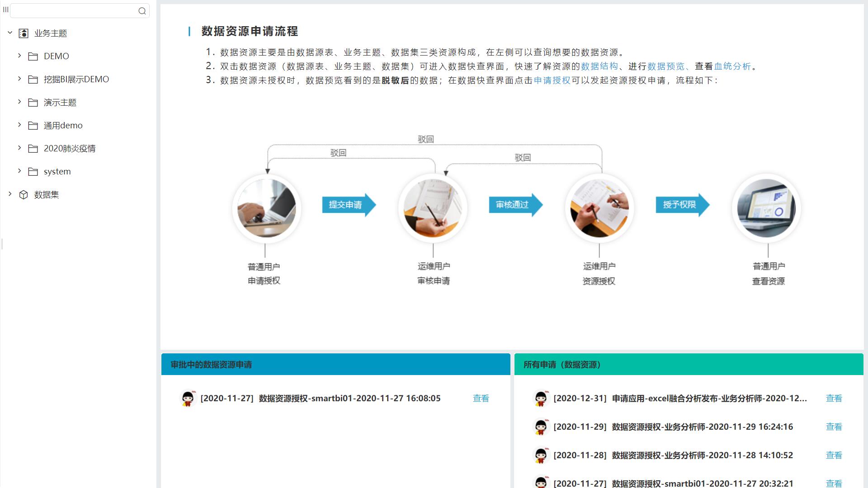Click the 授予权限 arrow
Viewport: 868px width, 488px height.
(x=683, y=205)
